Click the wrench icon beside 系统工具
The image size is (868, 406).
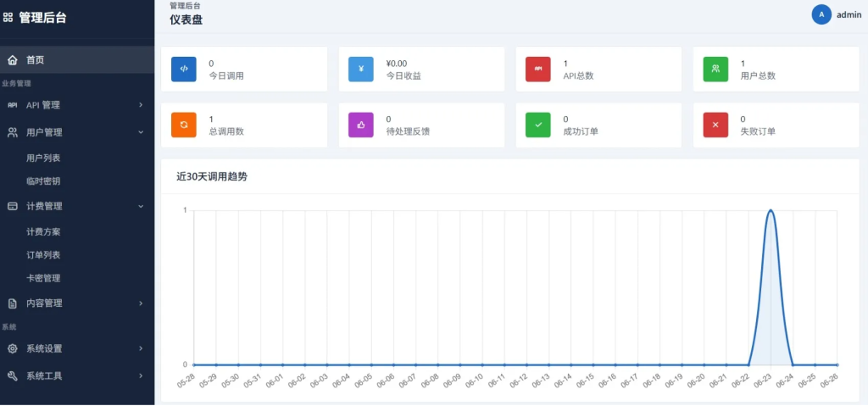click(12, 376)
